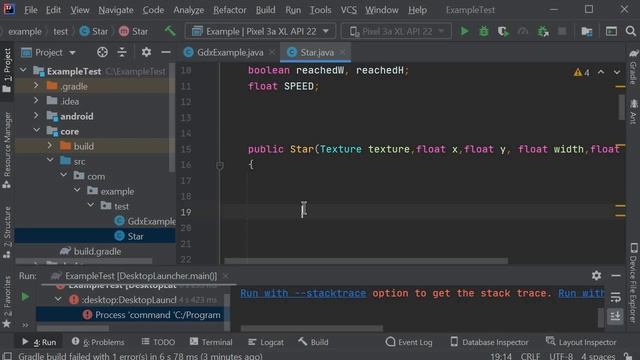Open the device selector Pixel 3a XL dropdown

(396, 31)
